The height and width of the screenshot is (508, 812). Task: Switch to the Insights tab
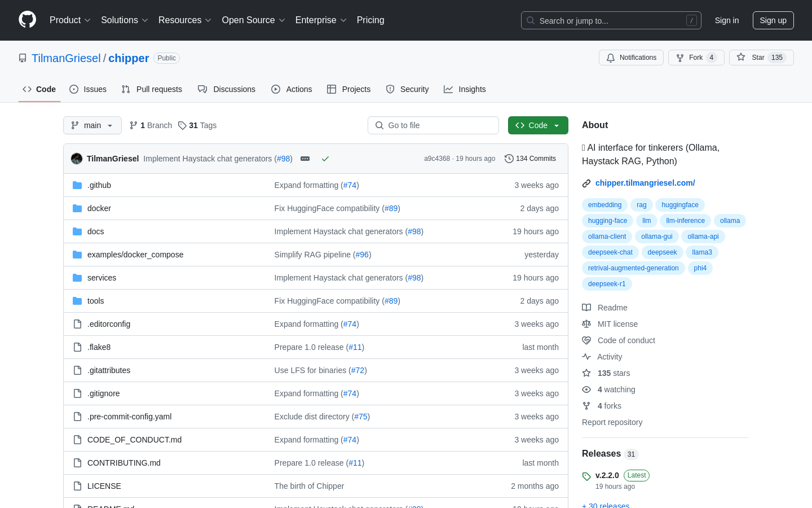coord(465,89)
